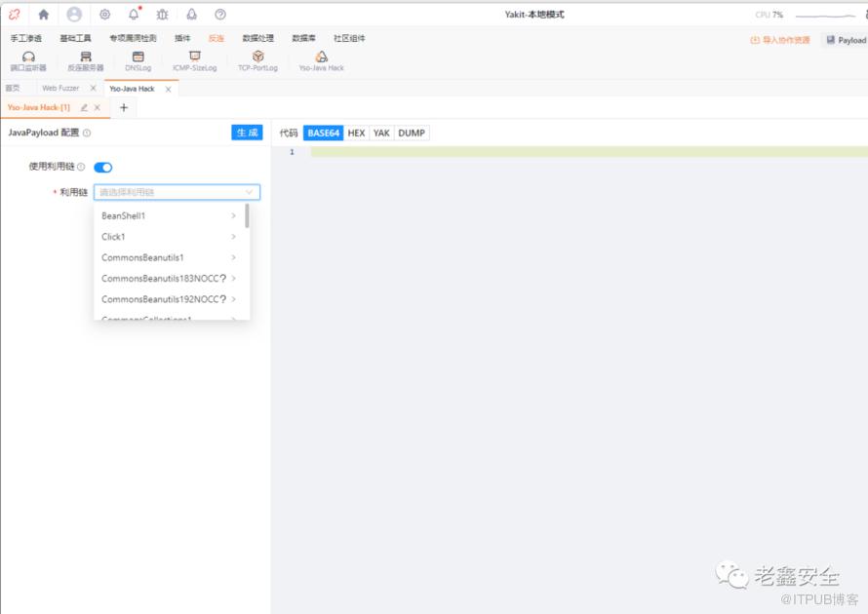Viewport: 868px width, 614px height.
Task: Select HEX code format
Action: coord(356,133)
